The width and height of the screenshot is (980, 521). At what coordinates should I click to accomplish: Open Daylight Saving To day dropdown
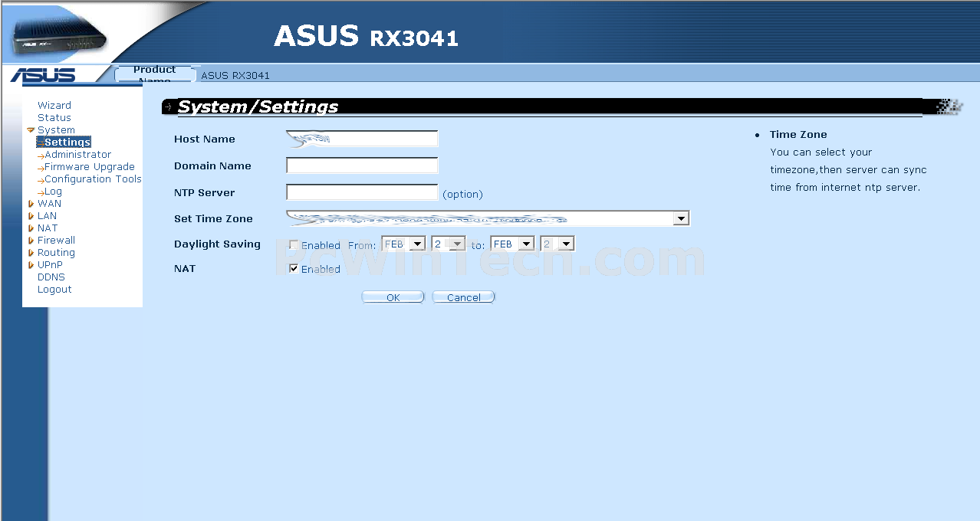point(557,244)
